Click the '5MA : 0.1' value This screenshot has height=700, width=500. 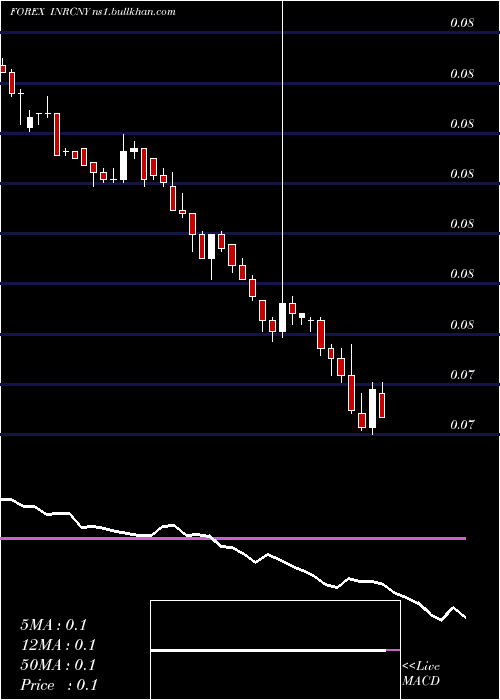click(53, 625)
